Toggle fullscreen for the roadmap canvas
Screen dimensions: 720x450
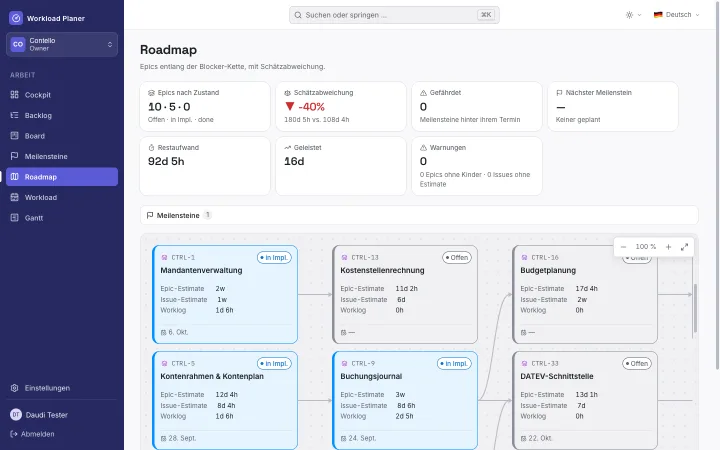684,247
